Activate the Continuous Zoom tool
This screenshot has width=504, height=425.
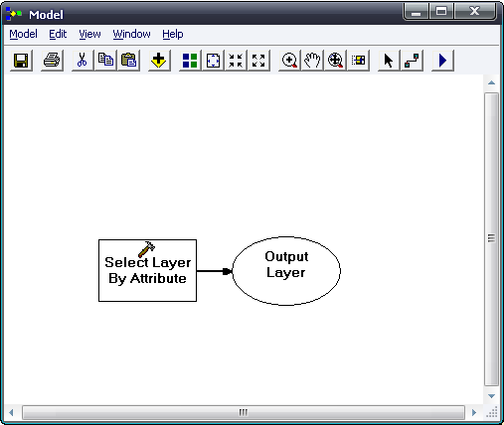pyautogui.click(x=335, y=61)
